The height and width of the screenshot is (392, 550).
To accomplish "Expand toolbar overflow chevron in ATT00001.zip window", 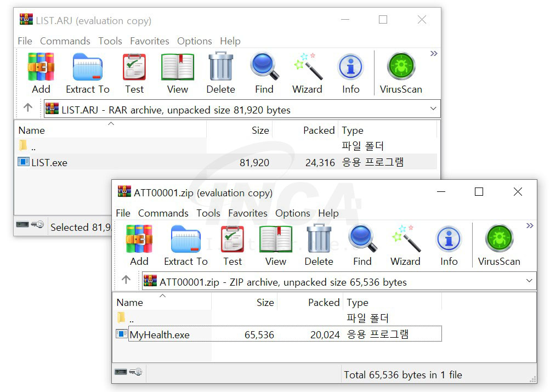I will 530,226.
